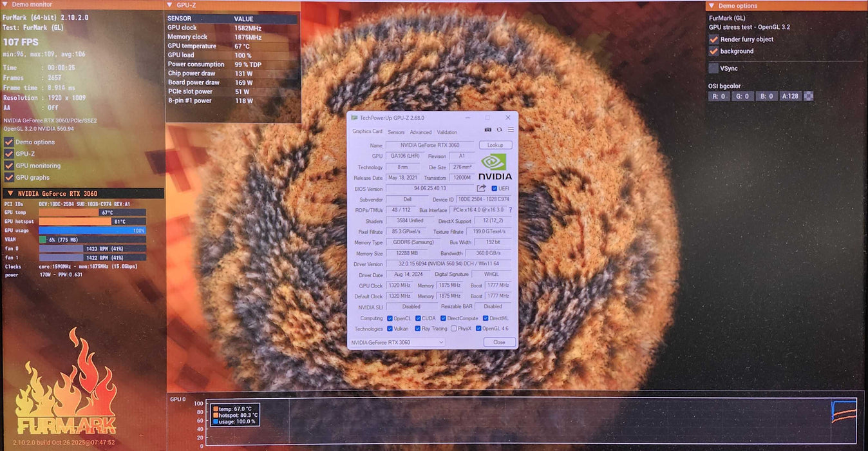868x451 pixels.
Task: Click the A:128 alpha field
Action: (x=790, y=96)
